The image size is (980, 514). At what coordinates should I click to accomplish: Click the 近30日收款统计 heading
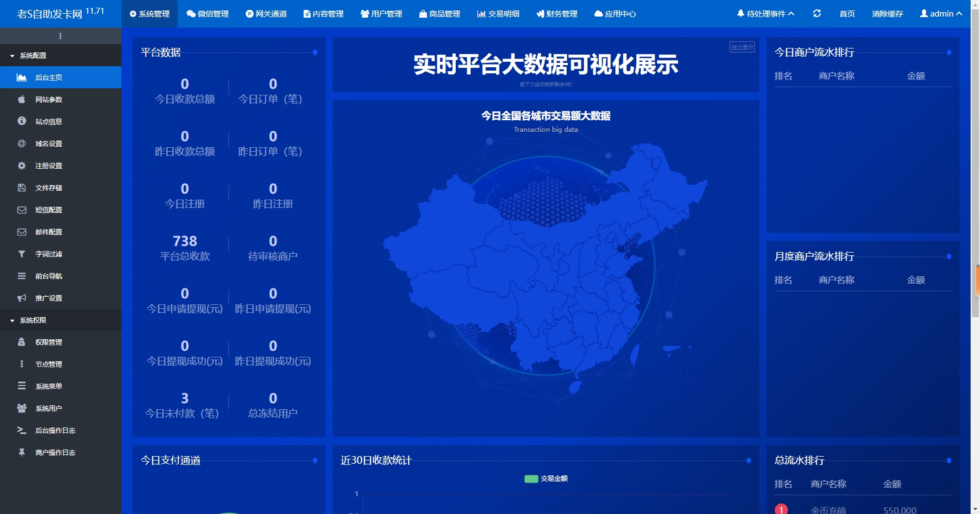point(376,461)
